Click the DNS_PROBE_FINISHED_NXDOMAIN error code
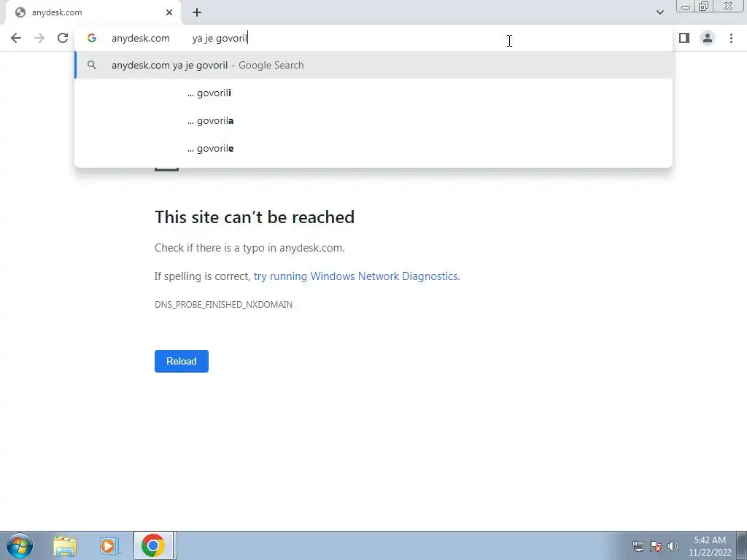This screenshot has width=747, height=560. pyautogui.click(x=223, y=305)
